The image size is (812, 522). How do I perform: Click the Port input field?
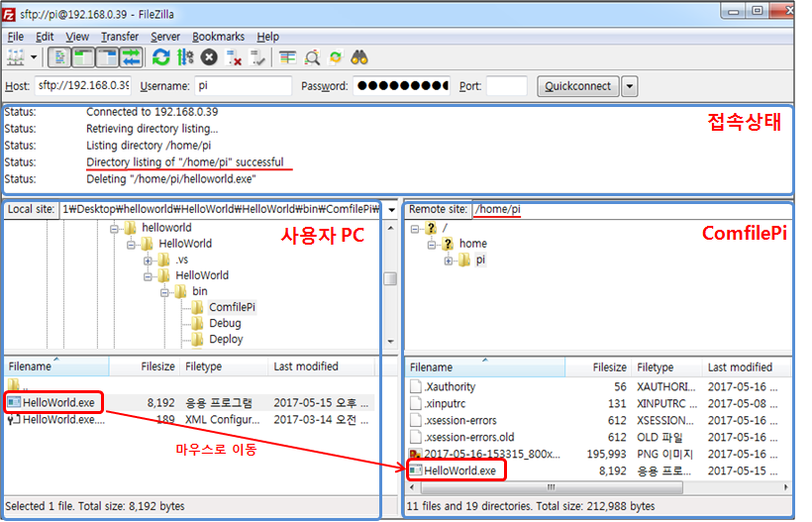click(x=506, y=86)
